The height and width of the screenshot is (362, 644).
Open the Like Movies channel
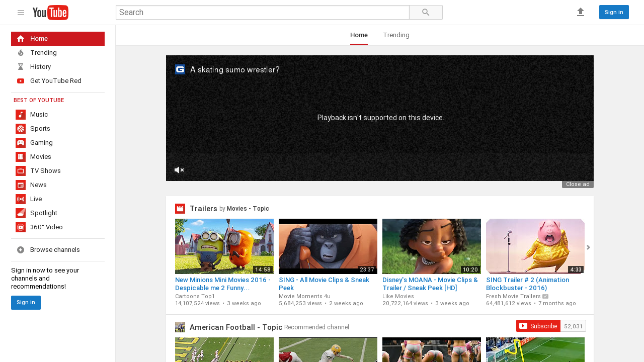click(398, 297)
